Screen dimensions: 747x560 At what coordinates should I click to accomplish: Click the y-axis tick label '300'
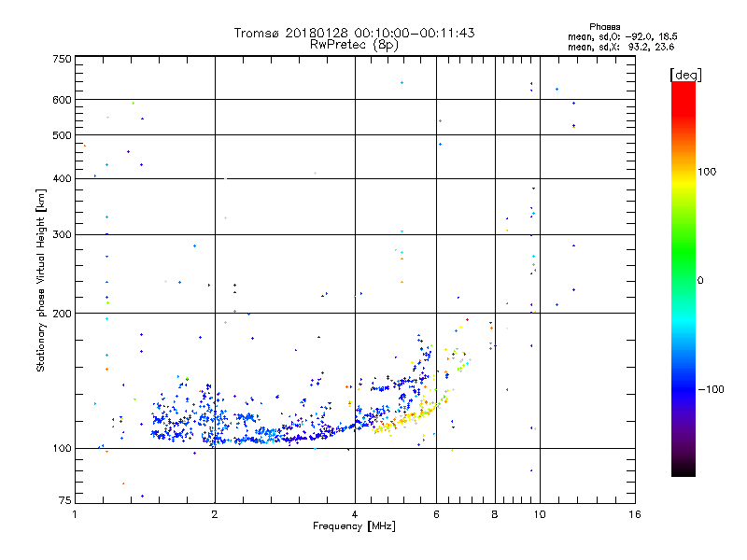(63, 235)
